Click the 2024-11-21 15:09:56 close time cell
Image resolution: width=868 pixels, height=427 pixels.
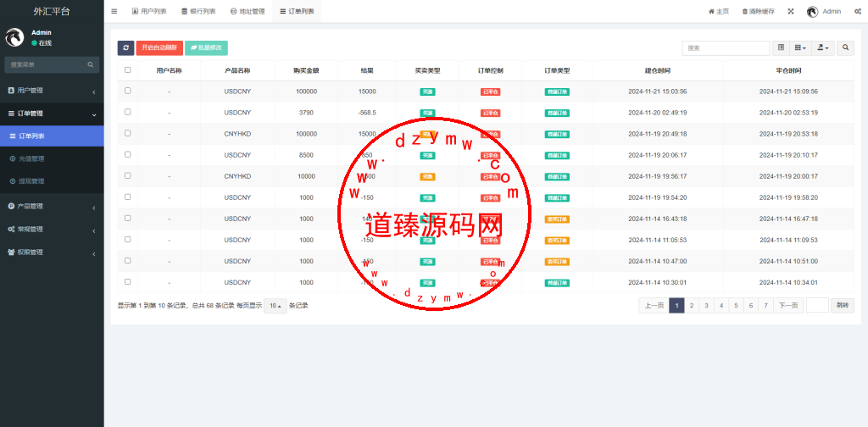pyautogui.click(x=788, y=91)
